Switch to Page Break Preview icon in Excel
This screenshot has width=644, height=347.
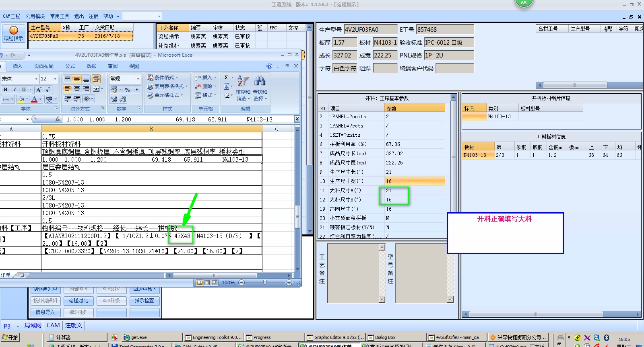[x=215, y=283]
